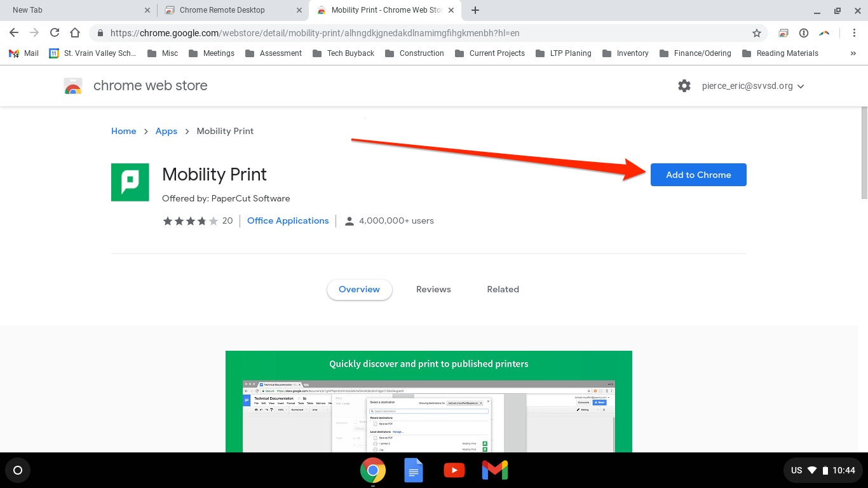Viewport: 868px width, 488px height.
Task: Open the Chrome Remote Desktop extension icon
Action: [x=783, y=33]
